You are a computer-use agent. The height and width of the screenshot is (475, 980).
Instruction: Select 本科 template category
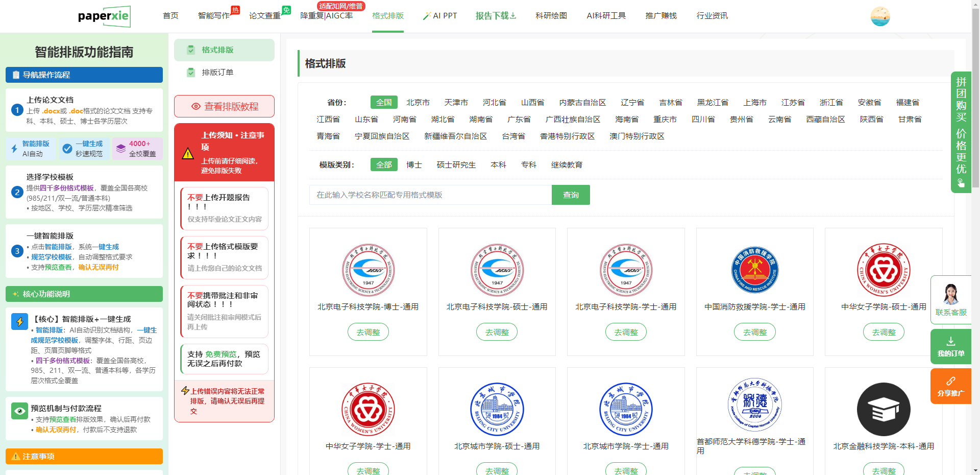tap(498, 165)
